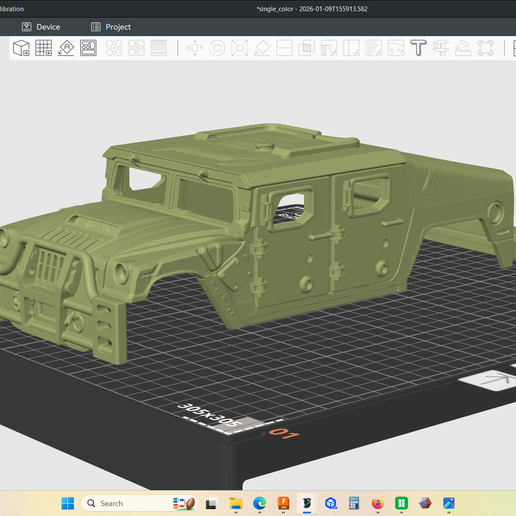
Task: Click the Add model cube icon
Action: tap(21, 48)
